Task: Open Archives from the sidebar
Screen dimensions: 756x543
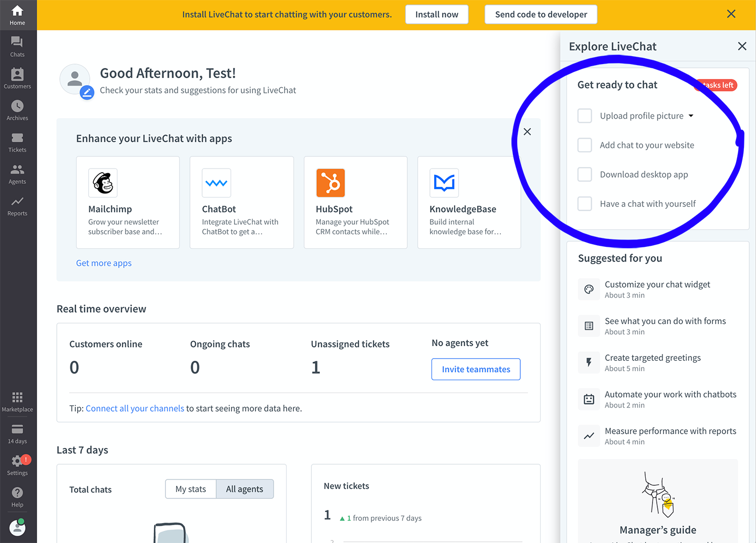Action: point(17,110)
